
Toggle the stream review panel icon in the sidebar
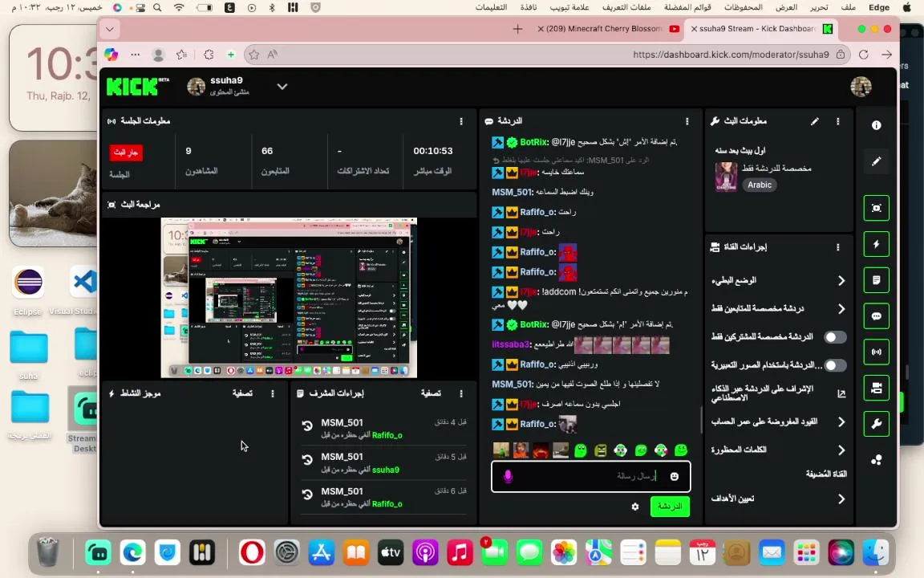click(876, 208)
